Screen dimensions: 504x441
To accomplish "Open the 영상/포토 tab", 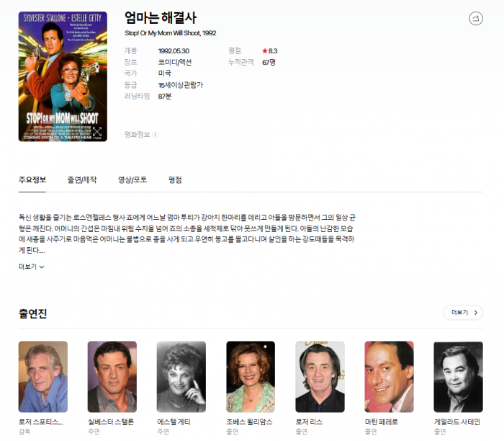I will [132, 179].
